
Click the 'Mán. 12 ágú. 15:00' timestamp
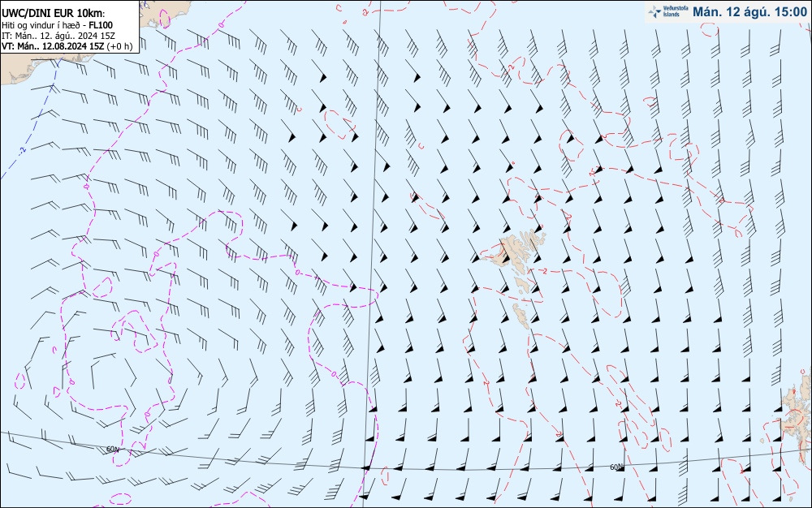point(749,12)
